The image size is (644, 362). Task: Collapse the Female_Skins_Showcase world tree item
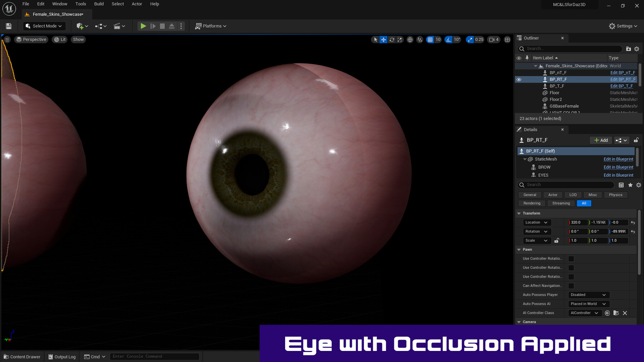[x=536, y=66]
